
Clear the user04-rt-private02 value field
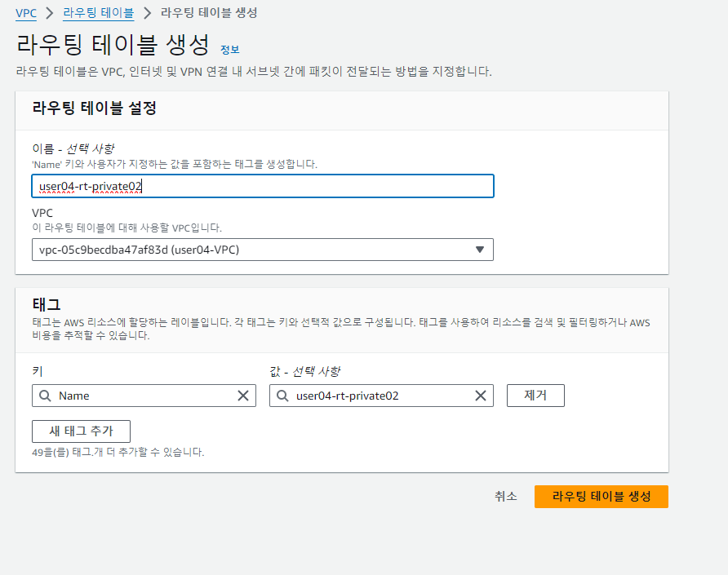click(x=481, y=396)
